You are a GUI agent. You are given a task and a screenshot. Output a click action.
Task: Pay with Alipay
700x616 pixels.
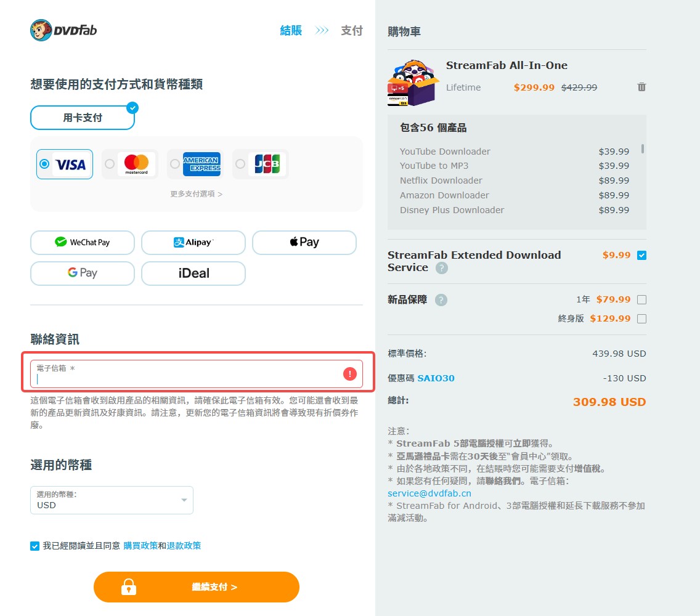click(x=193, y=242)
